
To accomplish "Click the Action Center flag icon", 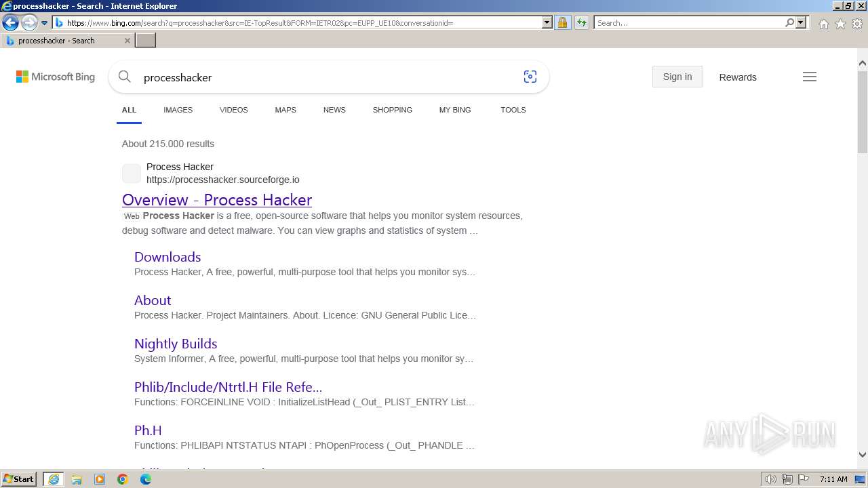I will coord(803,479).
